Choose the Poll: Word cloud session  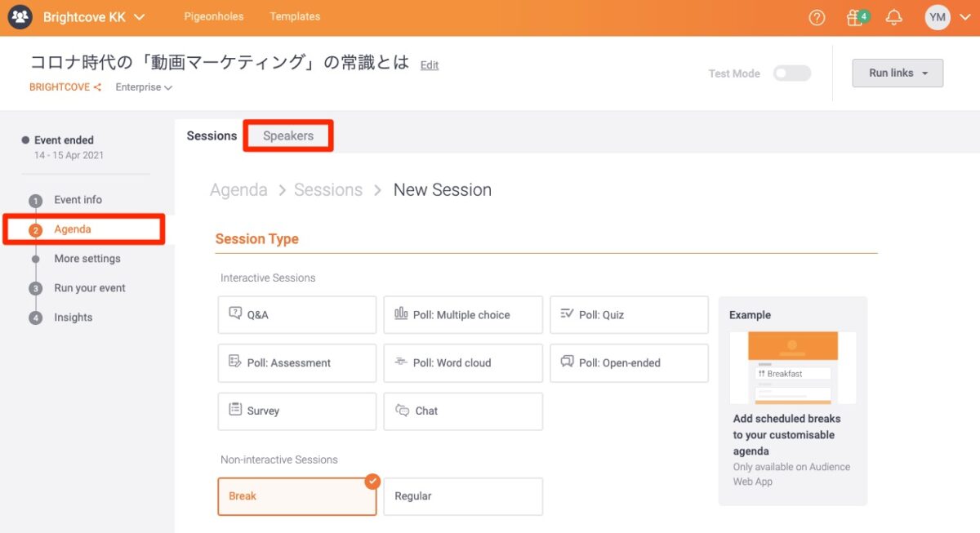462,363
